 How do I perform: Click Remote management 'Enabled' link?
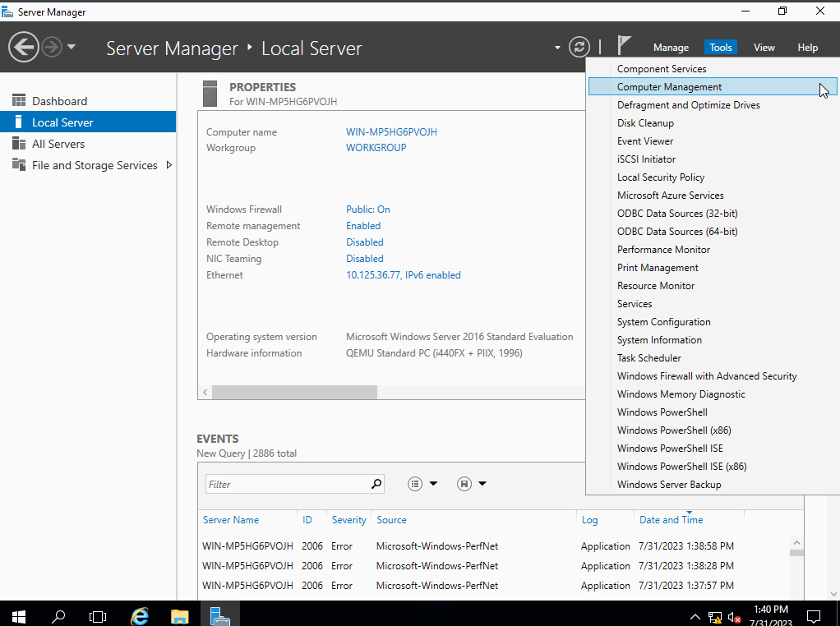click(363, 226)
